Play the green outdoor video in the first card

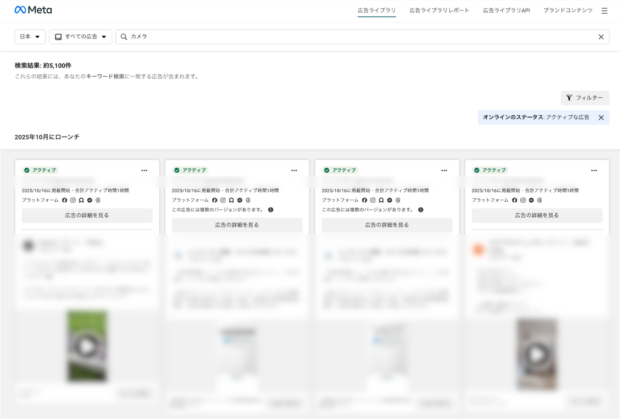coord(87,346)
